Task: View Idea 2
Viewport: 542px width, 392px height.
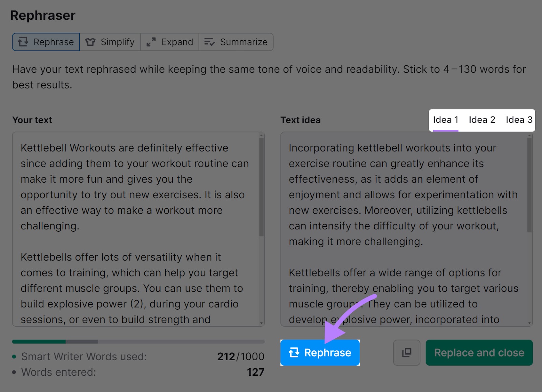Action: tap(482, 120)
